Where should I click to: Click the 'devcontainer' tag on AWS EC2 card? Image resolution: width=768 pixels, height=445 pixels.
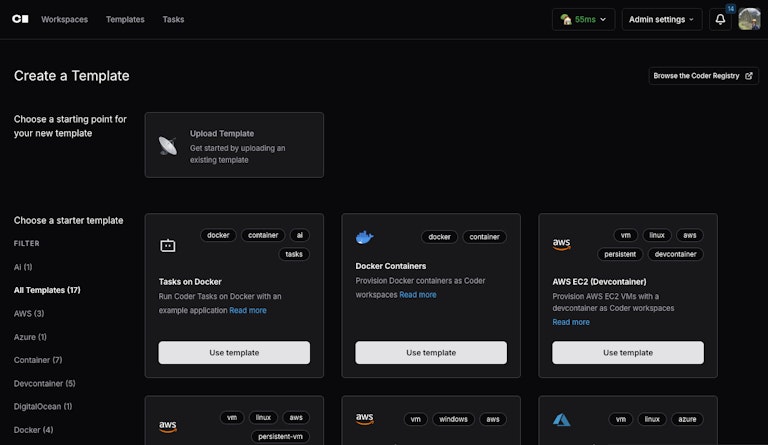[675, 254]
